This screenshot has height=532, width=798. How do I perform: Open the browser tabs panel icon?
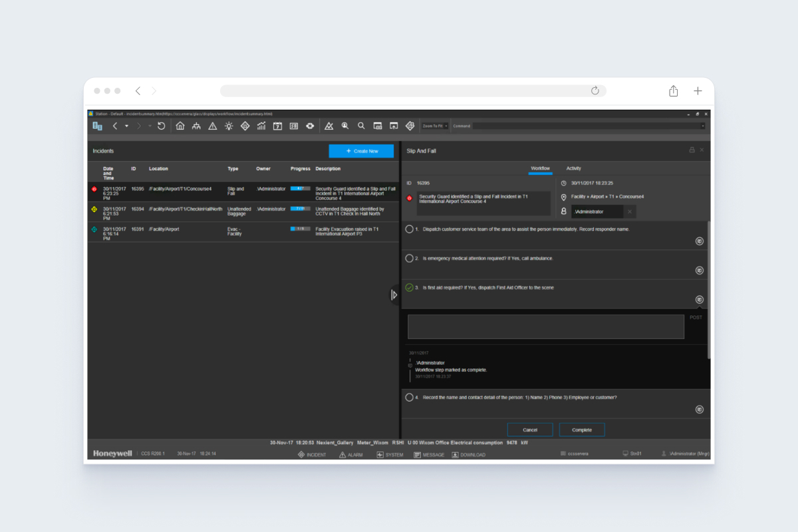coord(97,126)
